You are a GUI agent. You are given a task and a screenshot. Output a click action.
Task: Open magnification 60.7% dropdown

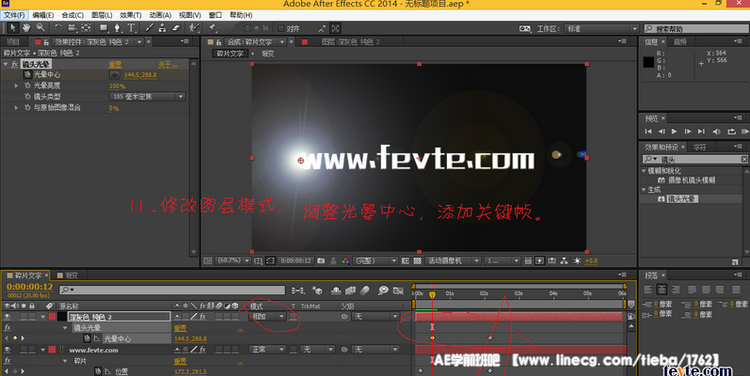pyautogui.click(x=233, y=261)
